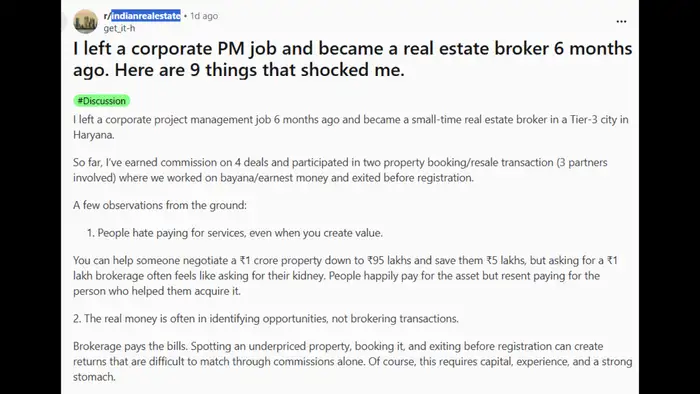Screen dimensions: 700x394
Task: Click the line ending "helped them acquire it."
Action: pos(157,291)
